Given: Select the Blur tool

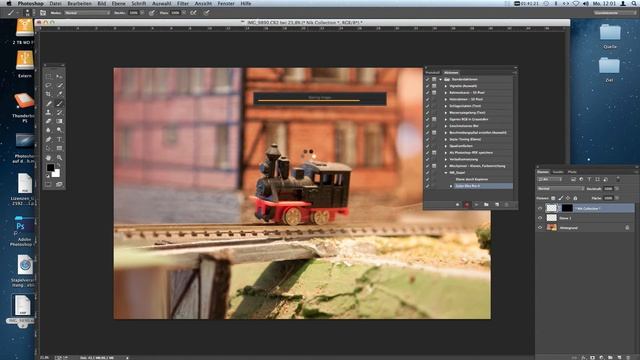Looking at the screenshot, I should pos(49,130).
